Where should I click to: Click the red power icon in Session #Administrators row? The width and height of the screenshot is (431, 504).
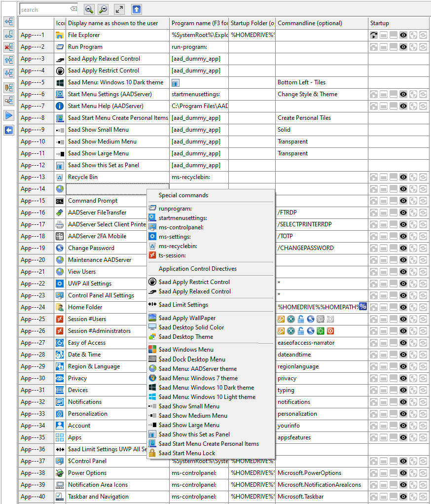(x=331, y=331)
